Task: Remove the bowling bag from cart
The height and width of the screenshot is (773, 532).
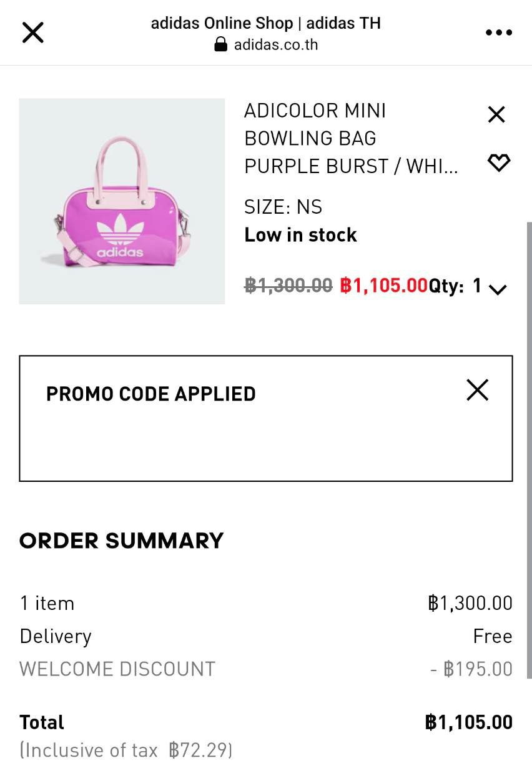Action: pos(496,114)
